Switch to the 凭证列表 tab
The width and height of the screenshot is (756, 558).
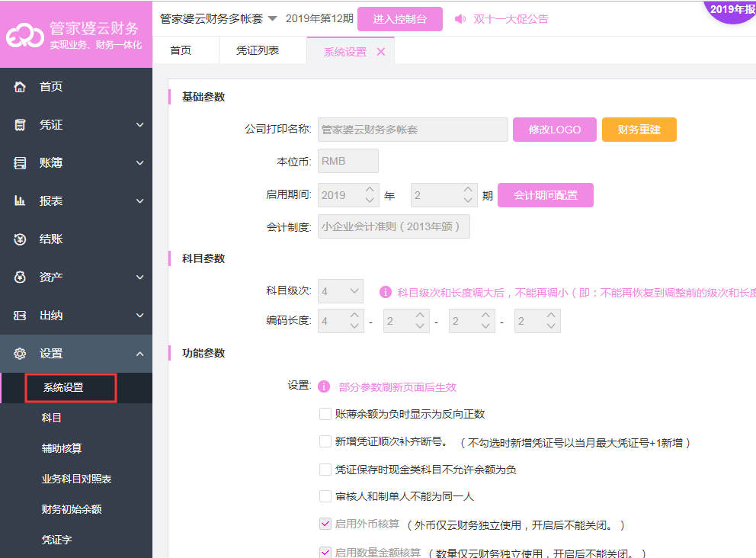[x=258, y=50]
